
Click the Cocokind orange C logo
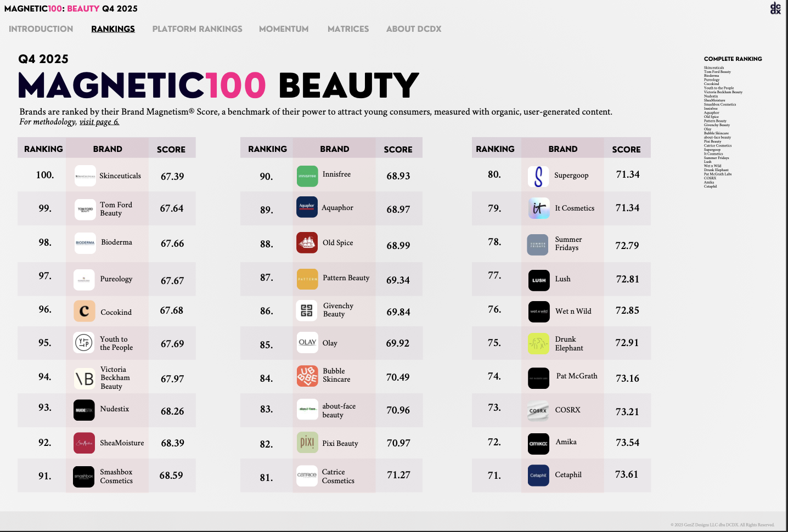point(85,312)
